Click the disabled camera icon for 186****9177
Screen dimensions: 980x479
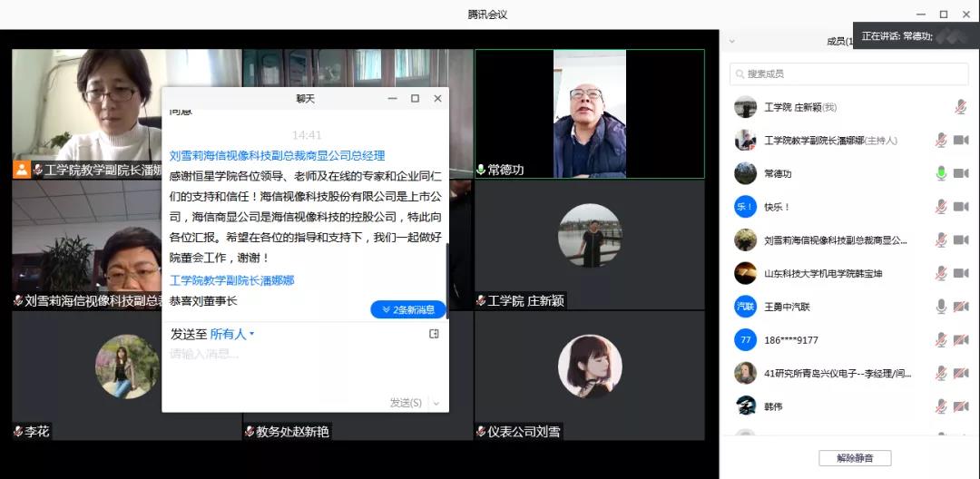tap(961, 340)
